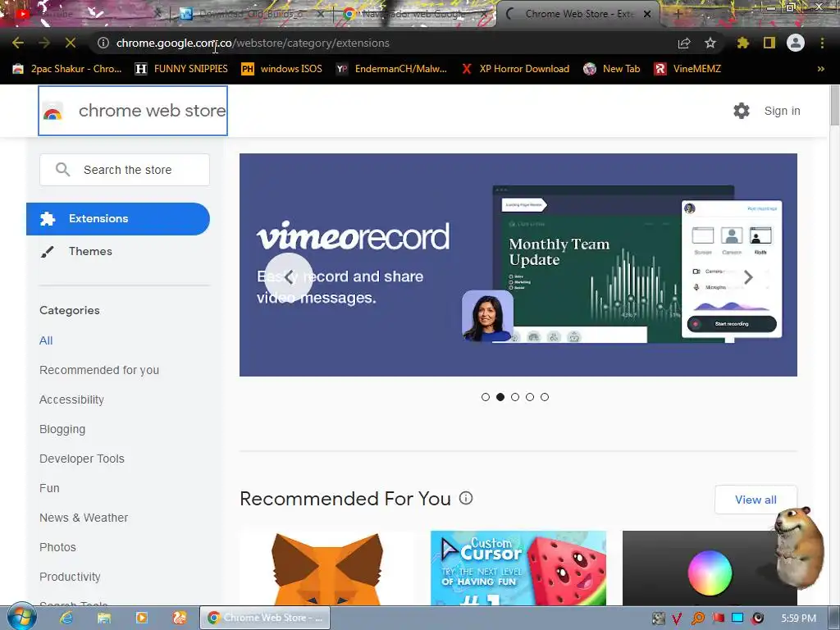Stop loading the page
The width and height of the screenshot is (840, 630).
tap(71, 43)
